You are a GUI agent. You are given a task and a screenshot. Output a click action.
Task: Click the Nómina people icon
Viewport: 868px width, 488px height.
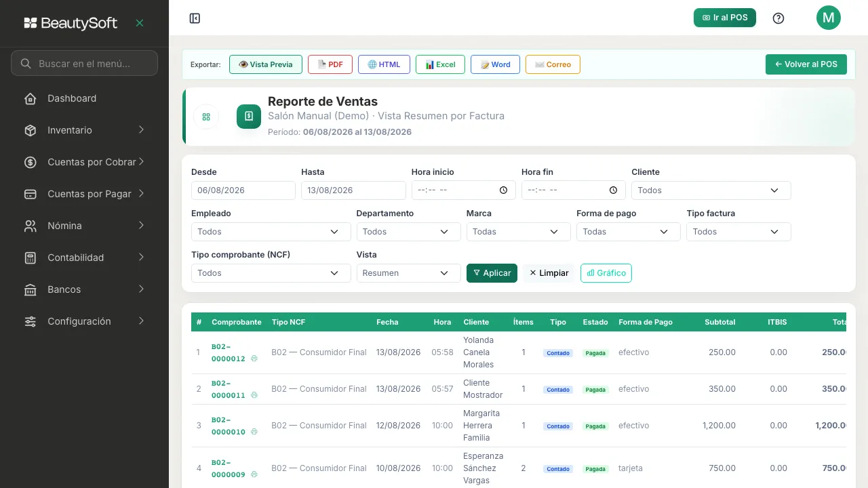[x=30, y=226]
